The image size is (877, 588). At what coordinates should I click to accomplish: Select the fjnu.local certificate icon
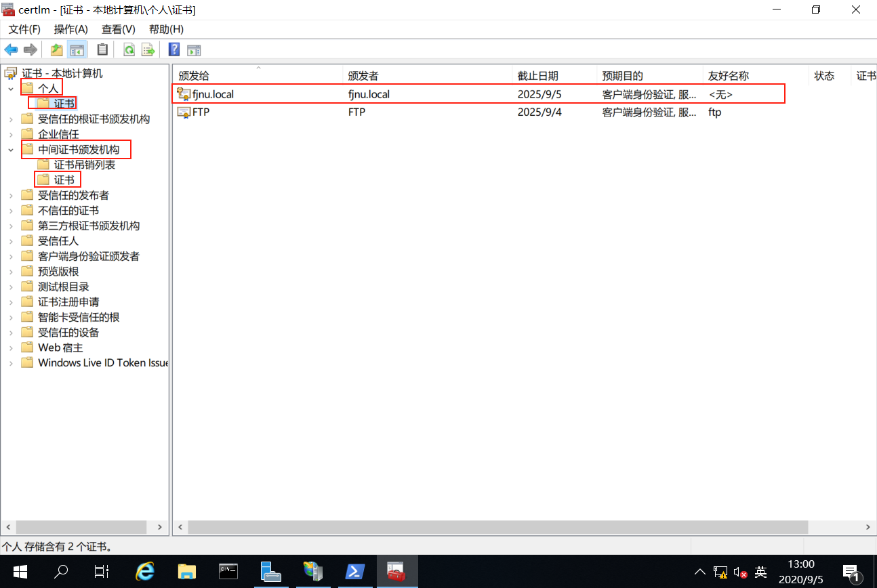tap(183, 94)
